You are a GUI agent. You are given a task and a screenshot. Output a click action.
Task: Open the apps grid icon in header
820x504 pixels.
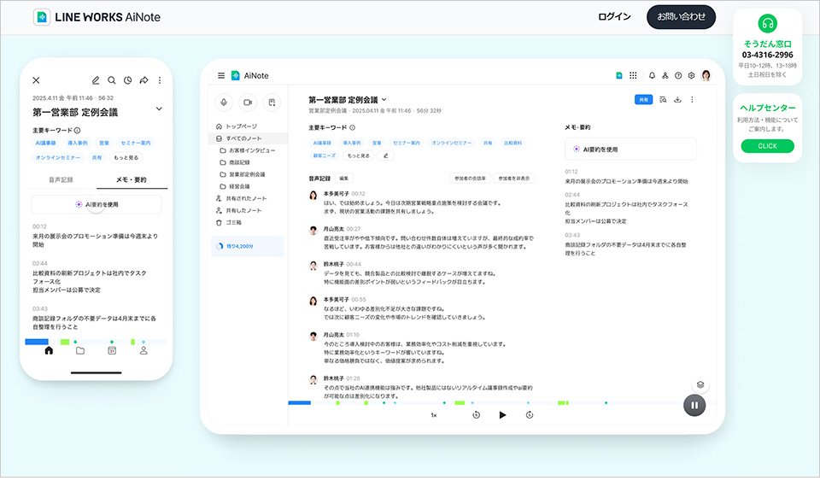(633, 75)
